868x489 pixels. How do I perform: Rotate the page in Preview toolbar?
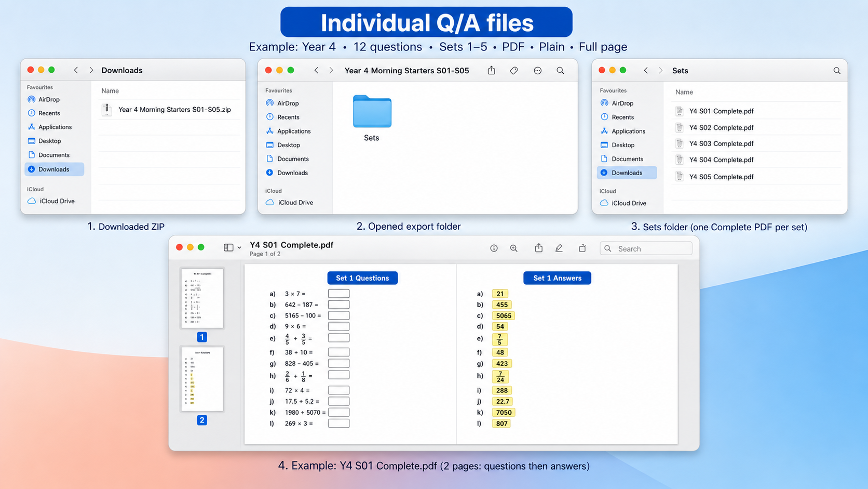pyautogui.click(x=582, y=248)
